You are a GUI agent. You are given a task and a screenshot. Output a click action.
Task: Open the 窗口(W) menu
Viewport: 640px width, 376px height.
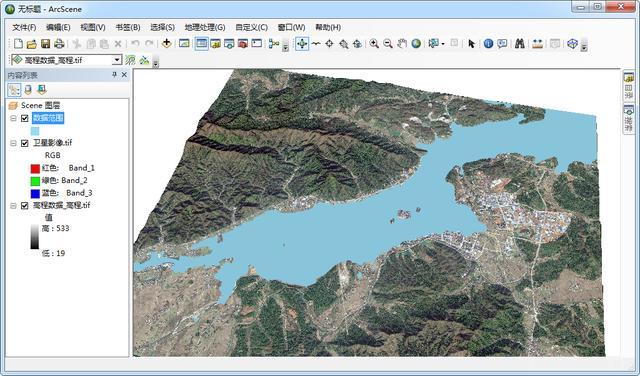[x=291, y=27]
